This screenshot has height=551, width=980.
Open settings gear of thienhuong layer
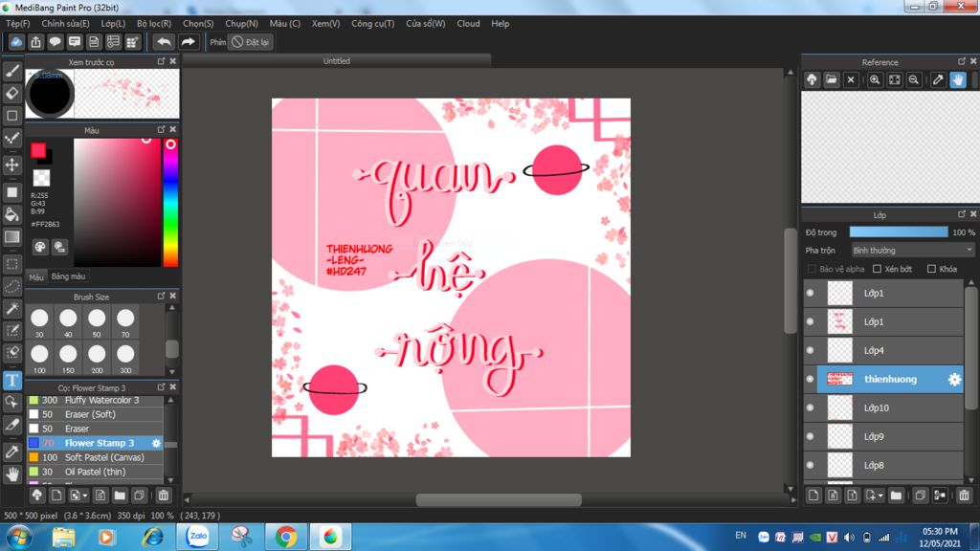(954, 379)
